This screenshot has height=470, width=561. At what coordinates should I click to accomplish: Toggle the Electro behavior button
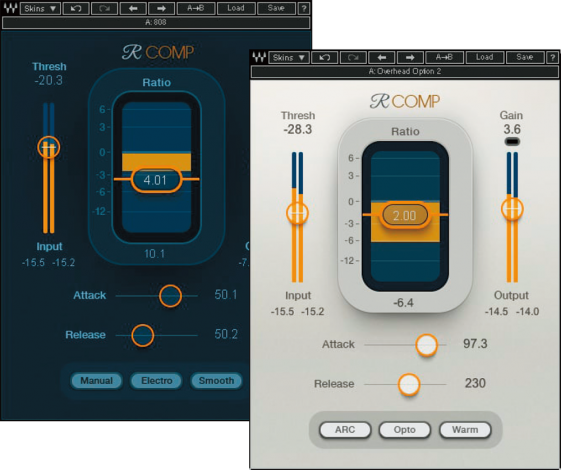[157, 381]
